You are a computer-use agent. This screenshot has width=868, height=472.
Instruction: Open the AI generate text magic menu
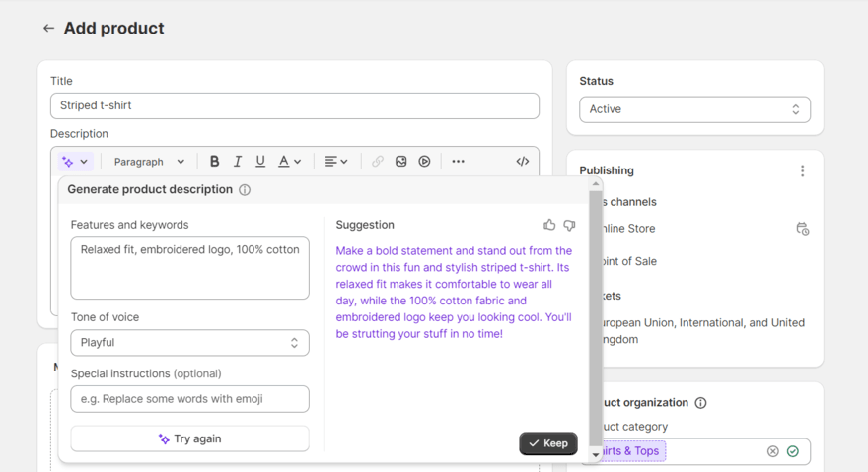click(75, 162)
